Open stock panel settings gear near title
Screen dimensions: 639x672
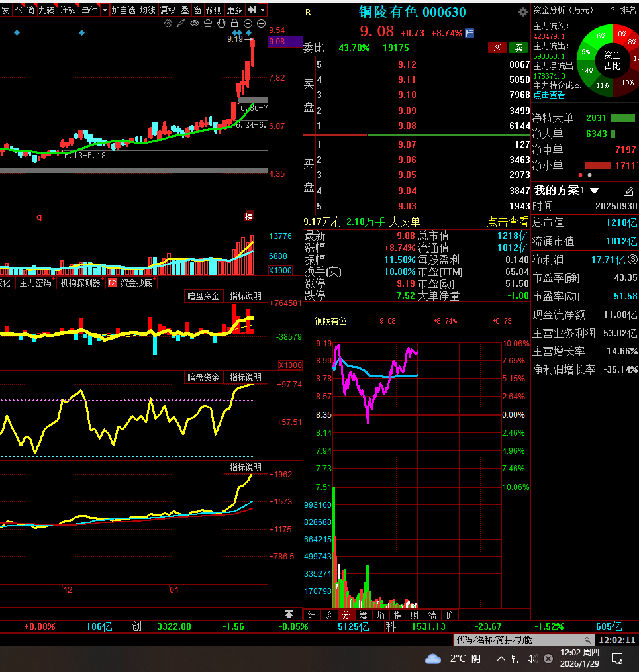[523, 12]
